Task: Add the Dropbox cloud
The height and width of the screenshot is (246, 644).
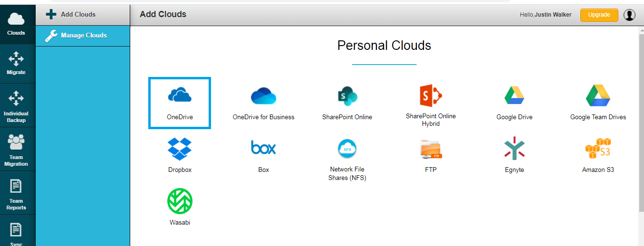Action: 180,149
